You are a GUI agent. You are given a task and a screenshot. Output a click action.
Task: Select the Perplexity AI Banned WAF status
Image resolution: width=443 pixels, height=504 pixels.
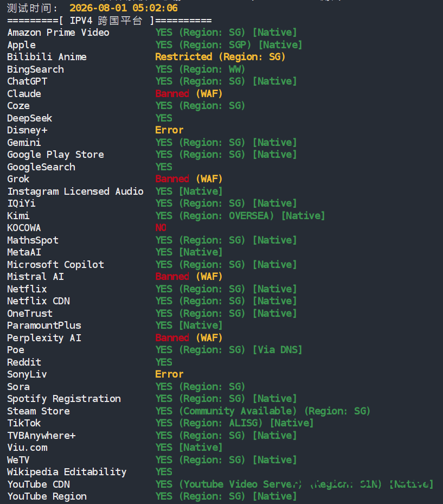[189, 338]
